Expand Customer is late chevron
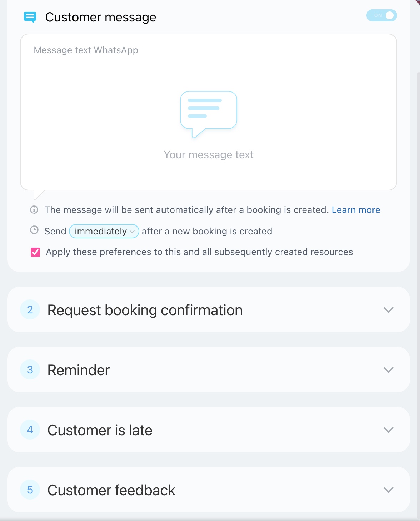Image resolution: width=420 pixels, height=521 pixels. point(389,430)
